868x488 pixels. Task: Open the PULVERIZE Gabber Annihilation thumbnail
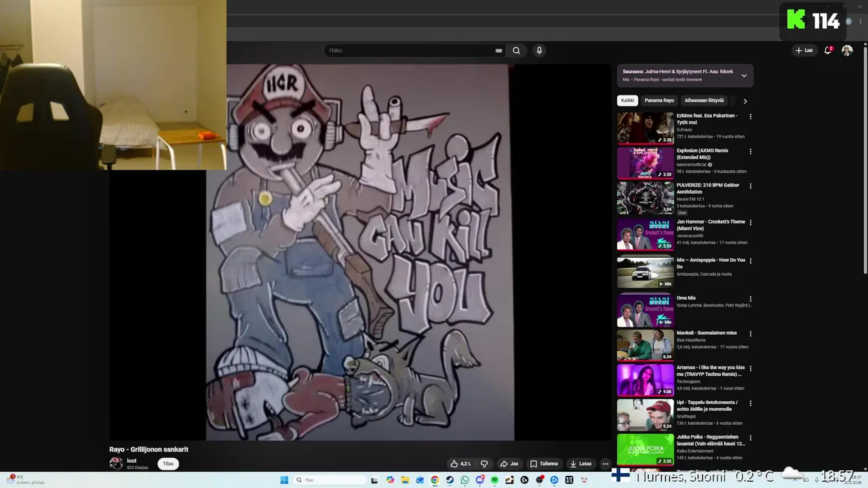pyautogui.click(x=646, y=198)
